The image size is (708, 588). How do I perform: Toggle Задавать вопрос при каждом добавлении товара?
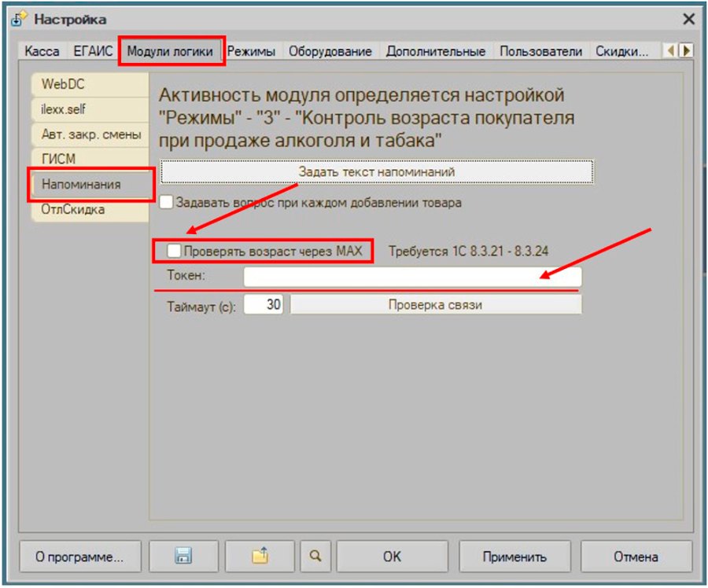[166, 202]
